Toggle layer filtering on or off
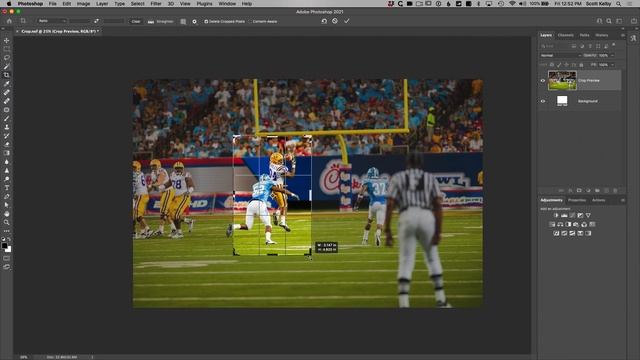 614,45
